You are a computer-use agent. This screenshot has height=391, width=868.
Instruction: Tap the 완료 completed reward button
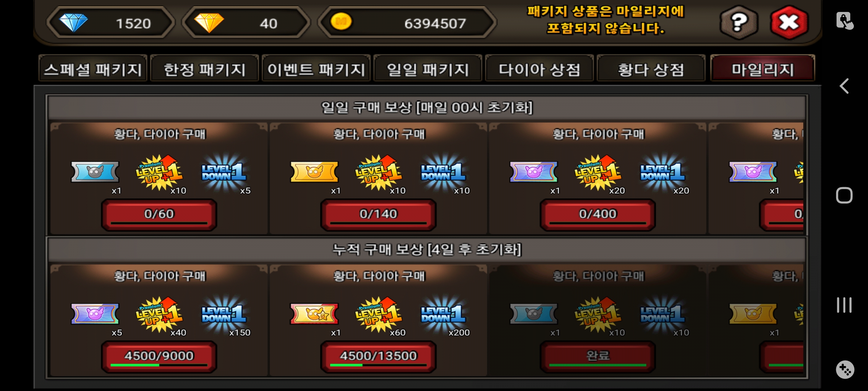click(598, 357)
